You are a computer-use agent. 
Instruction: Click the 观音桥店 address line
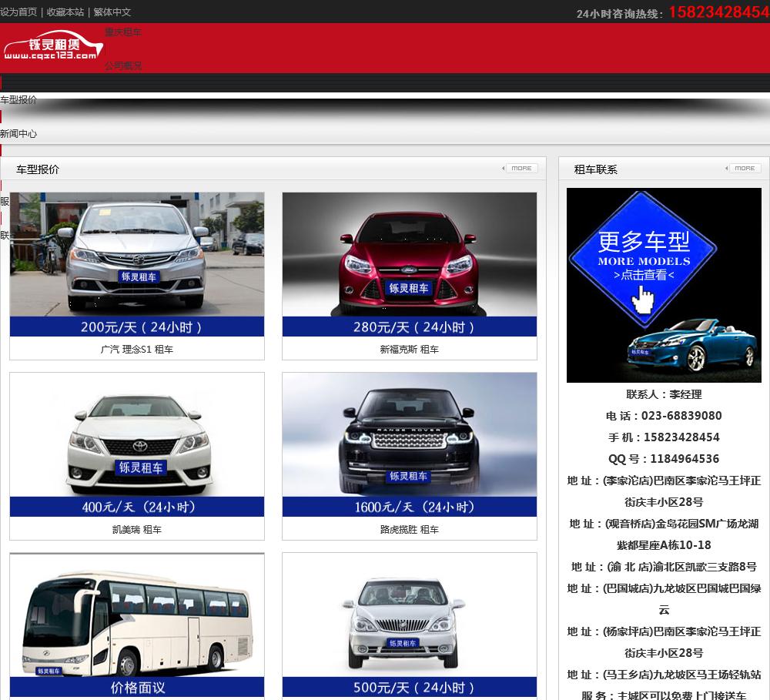[664, 534]
